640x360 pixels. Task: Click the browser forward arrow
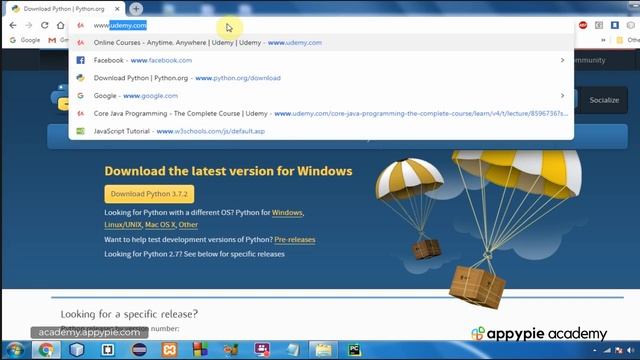coord(29,25)
